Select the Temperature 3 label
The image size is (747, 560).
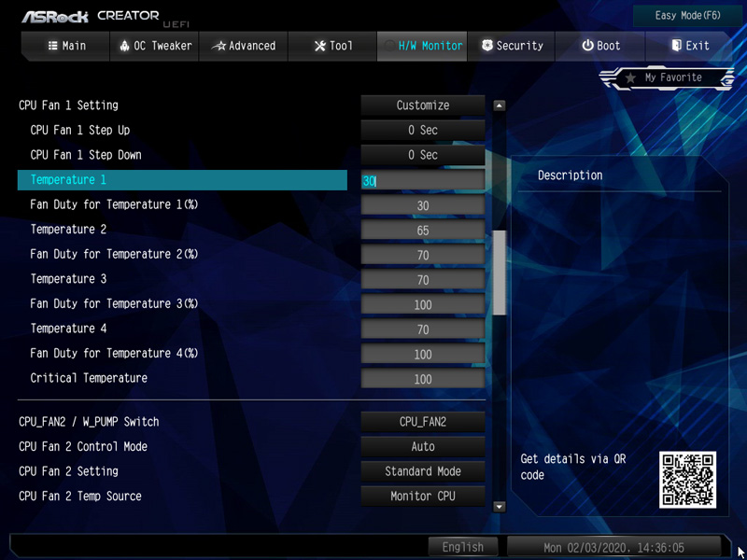coord(68,279)
